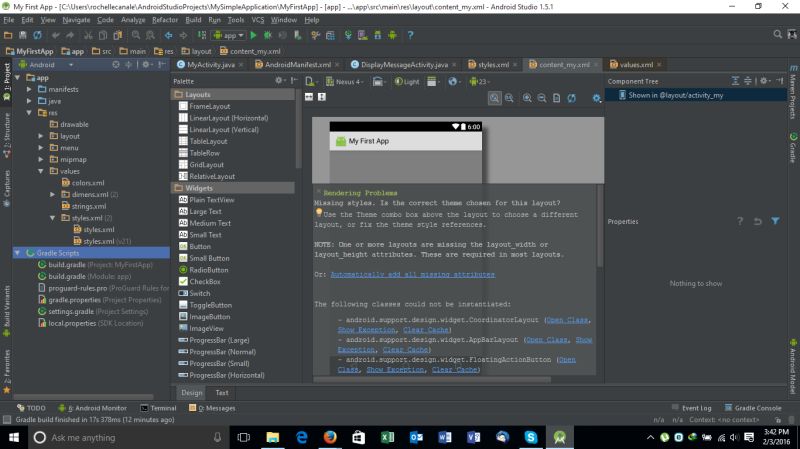
Task: Open the VCS menu
Action: pyautogui.click(x=258, y=20)
